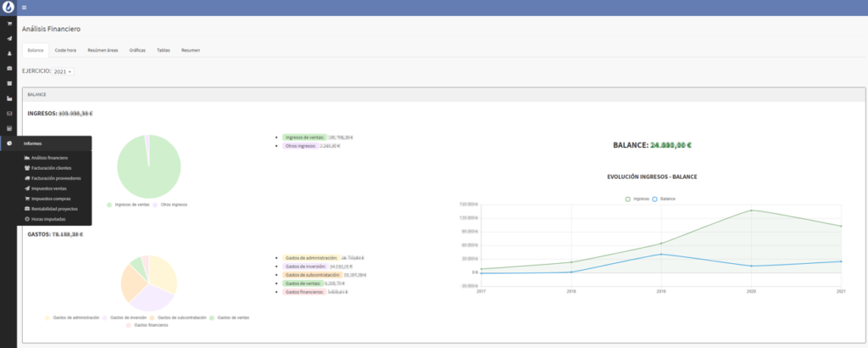Open the bar chart sidebar icon
The image size is (868, 348).
9,98
